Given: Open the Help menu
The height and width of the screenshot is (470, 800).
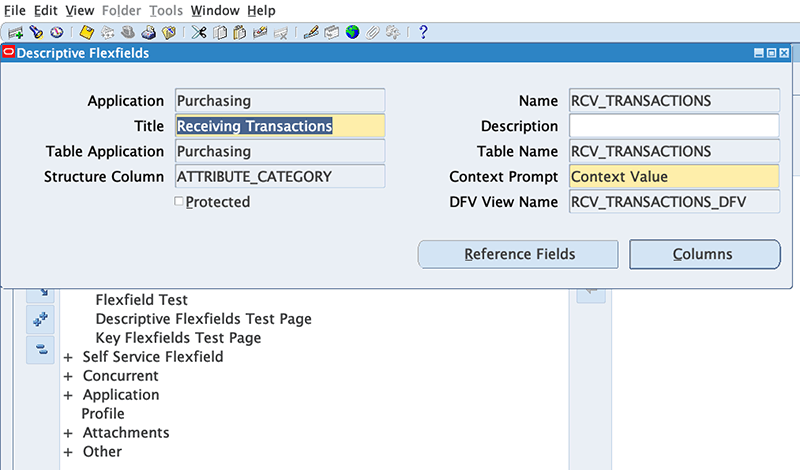Looking at the screenshot, I should point(261,10).
